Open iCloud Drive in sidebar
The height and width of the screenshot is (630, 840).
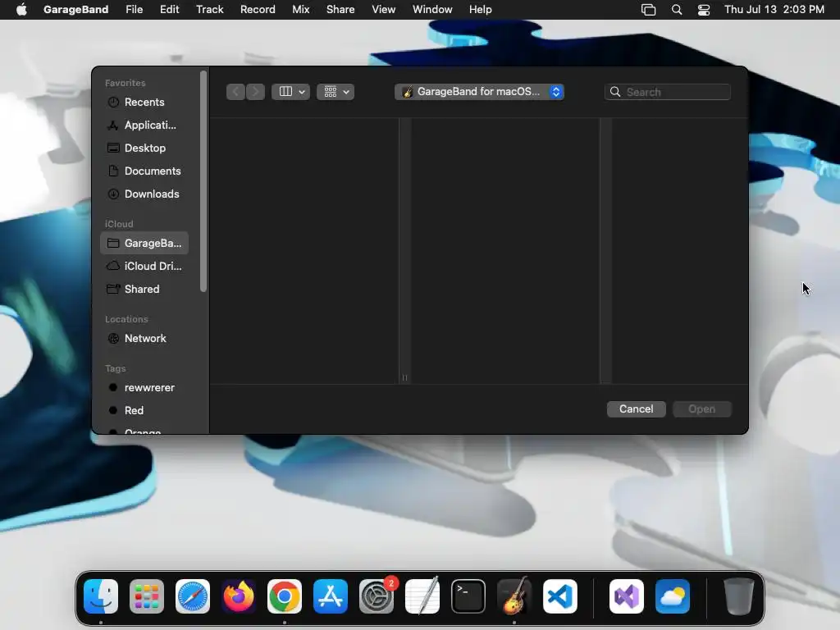point(144,267)
